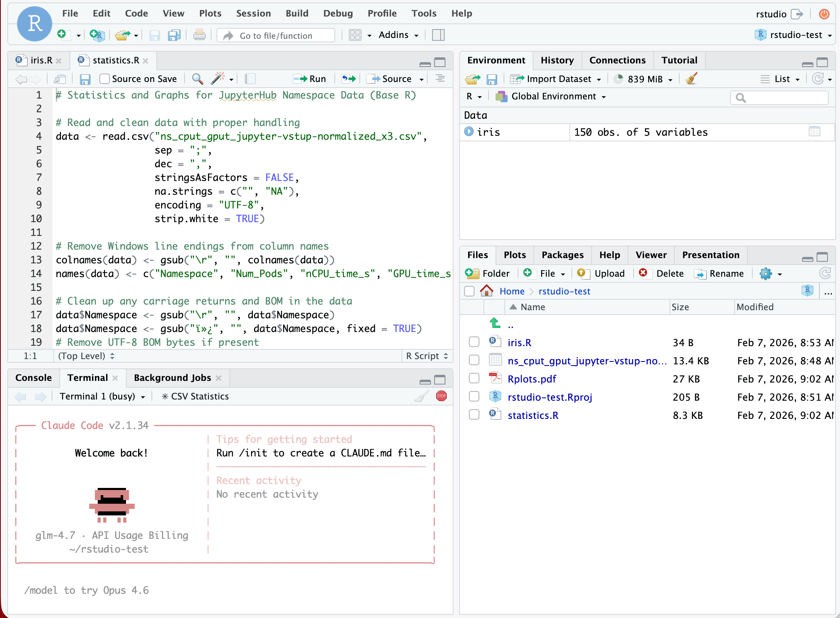
Task: Open the Home breadcrumb link
Action: click(x=511, y=291)
